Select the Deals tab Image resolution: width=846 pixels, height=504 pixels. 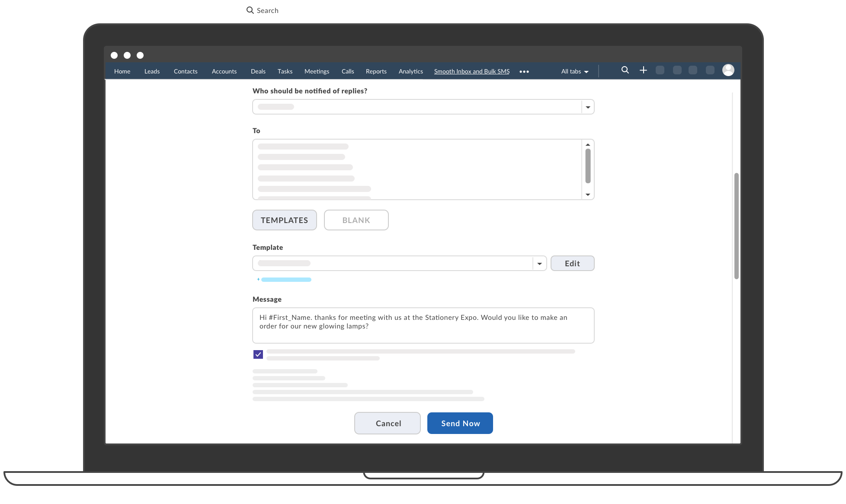[x=258, y=71]
